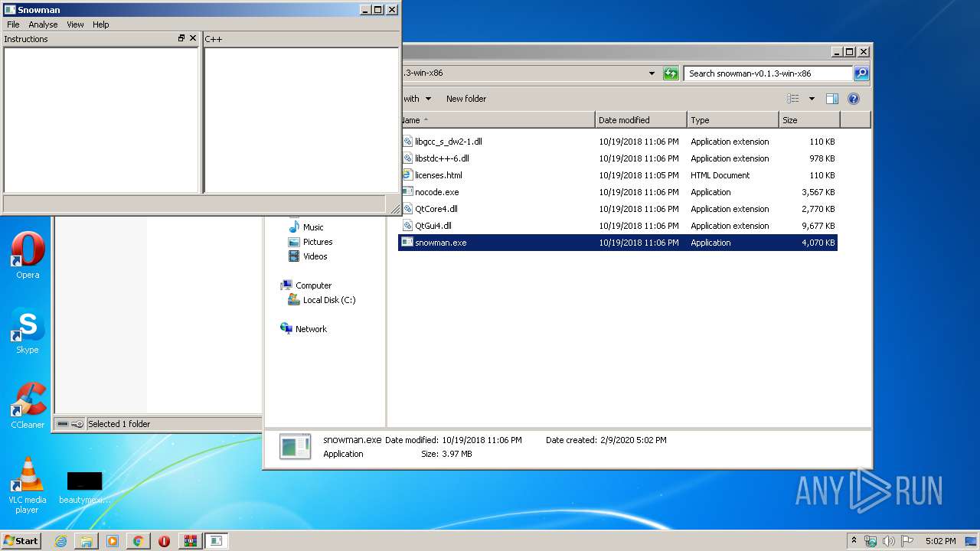Viewport: 980px width, 551px height.
Task: Select licenses.html file icon
Action: tap(407, 175)
